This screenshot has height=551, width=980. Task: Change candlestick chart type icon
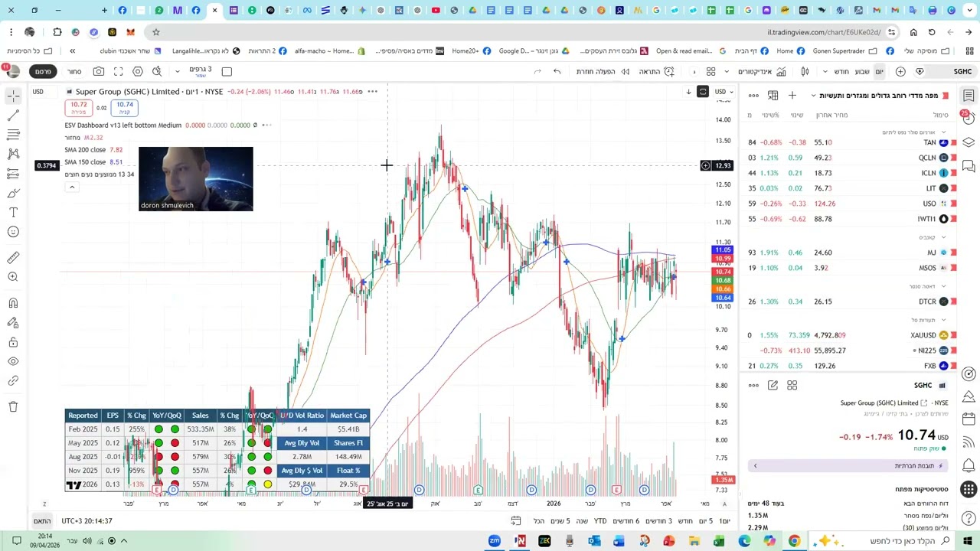pyautogui.click(x=805, y=71)
